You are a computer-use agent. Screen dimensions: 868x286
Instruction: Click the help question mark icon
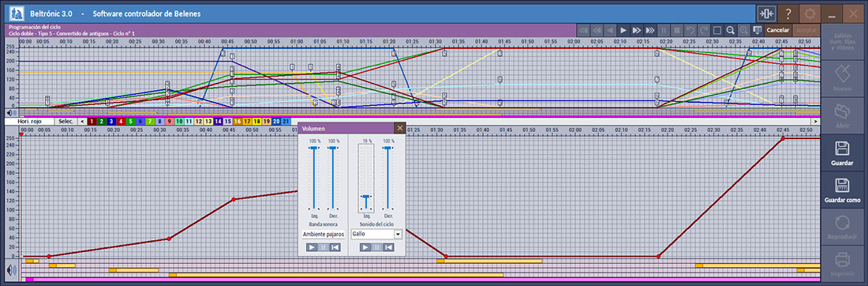789,14
